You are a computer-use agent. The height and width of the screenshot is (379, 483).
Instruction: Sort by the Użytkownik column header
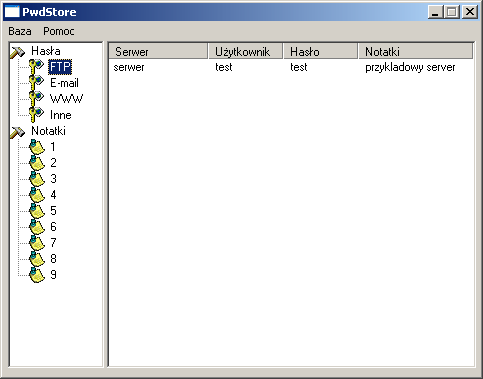pos(246,51)
